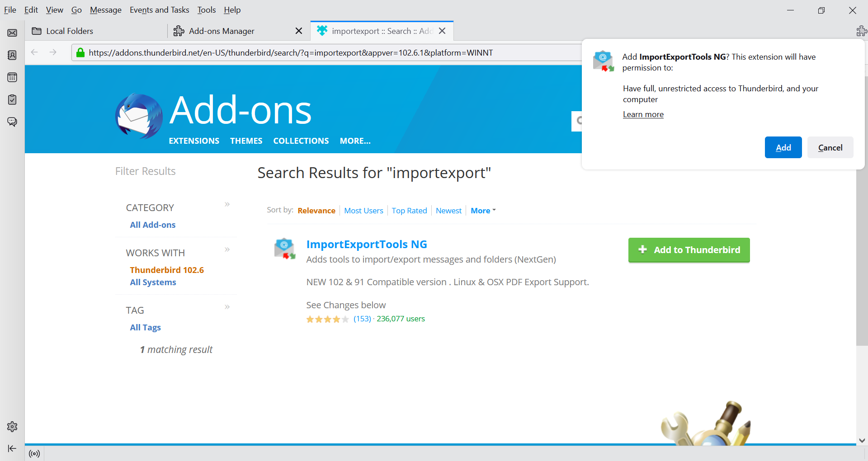Open the More sort dropdown
Viewport: 868px width, 461px height.
point(483,211)
